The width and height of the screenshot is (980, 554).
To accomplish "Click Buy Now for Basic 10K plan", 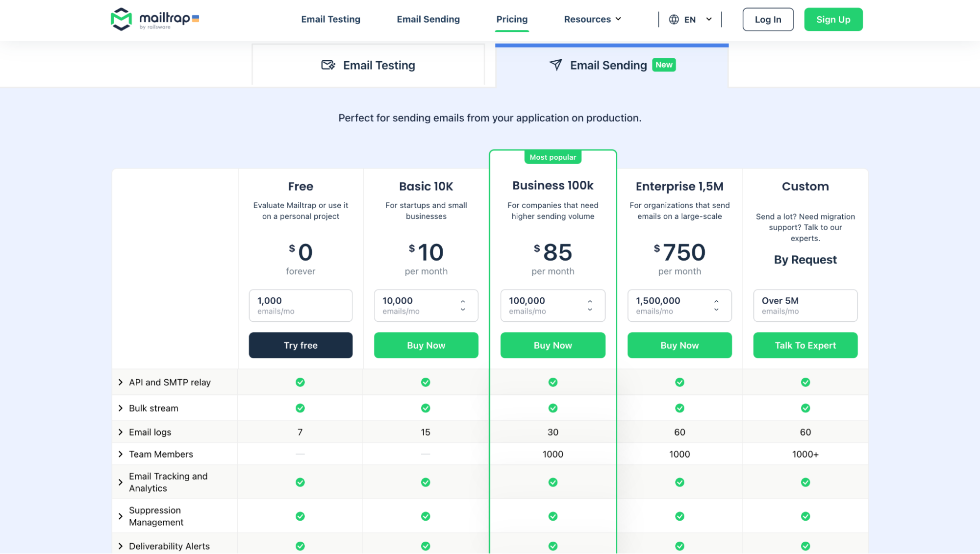I will [x=426, y=345].
